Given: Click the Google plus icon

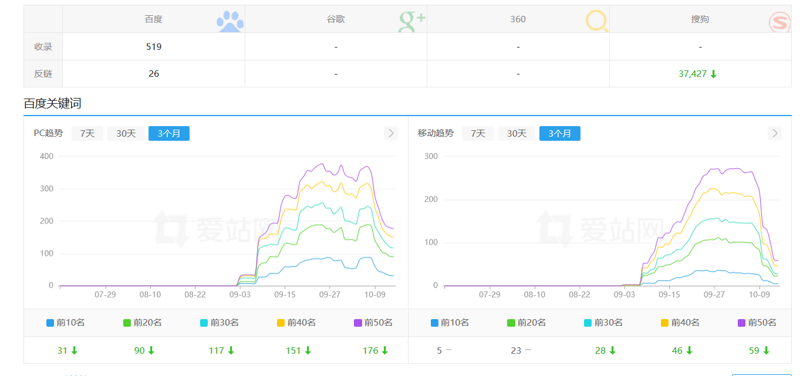Looking at the screenshot, I should (x=412, y=22).
